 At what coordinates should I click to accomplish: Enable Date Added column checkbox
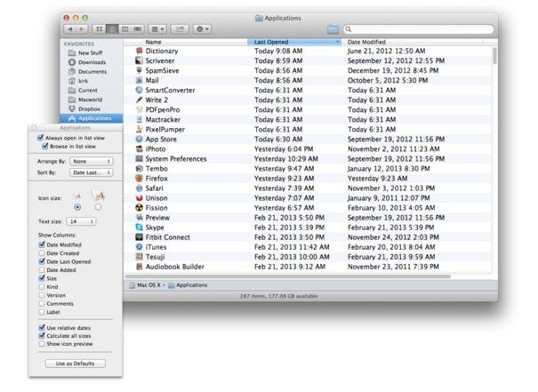click(x=42, y=270)
